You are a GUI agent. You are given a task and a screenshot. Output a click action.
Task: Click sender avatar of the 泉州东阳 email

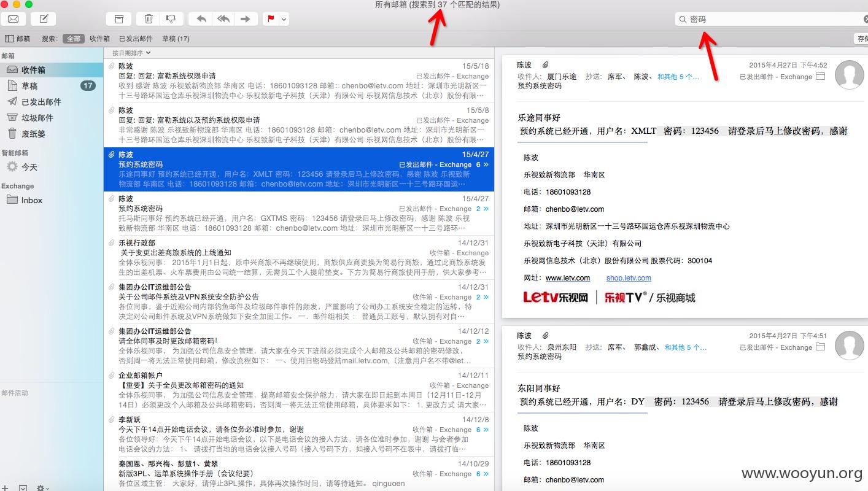coord(850,345)
